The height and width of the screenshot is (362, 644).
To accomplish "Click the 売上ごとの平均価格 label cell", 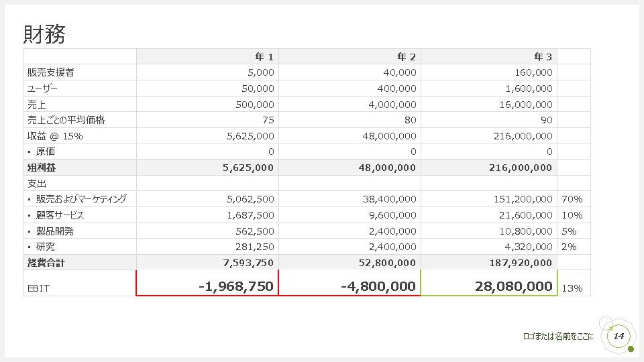I will tap(66, 120).
